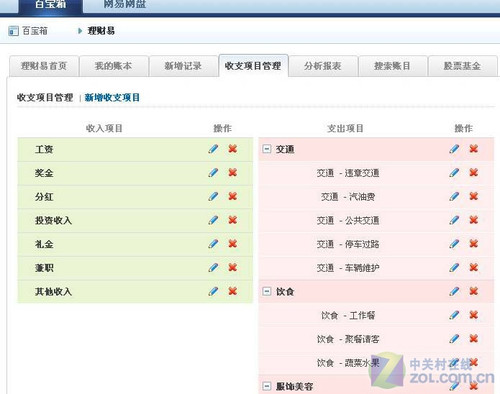This screenshot has height=394, width=500.
Task: Click the 理财易 breadcrumb text
Action: [x=101, y=31]
